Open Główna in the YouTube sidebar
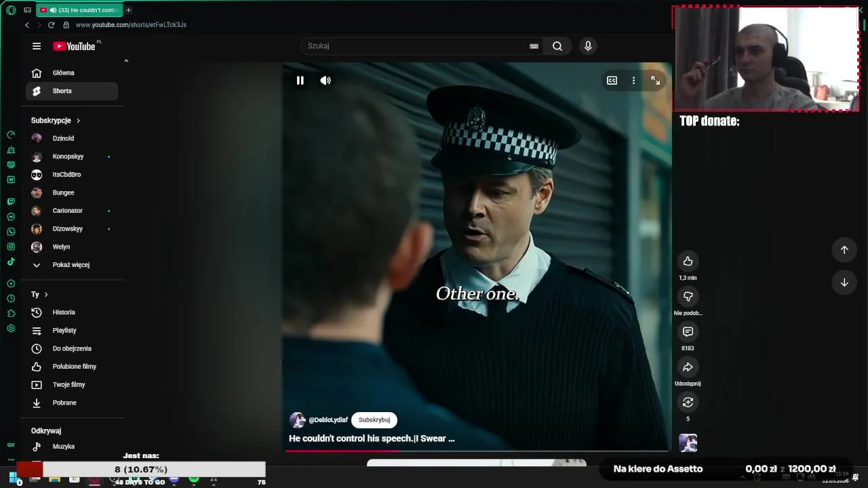 pos(72,73)
